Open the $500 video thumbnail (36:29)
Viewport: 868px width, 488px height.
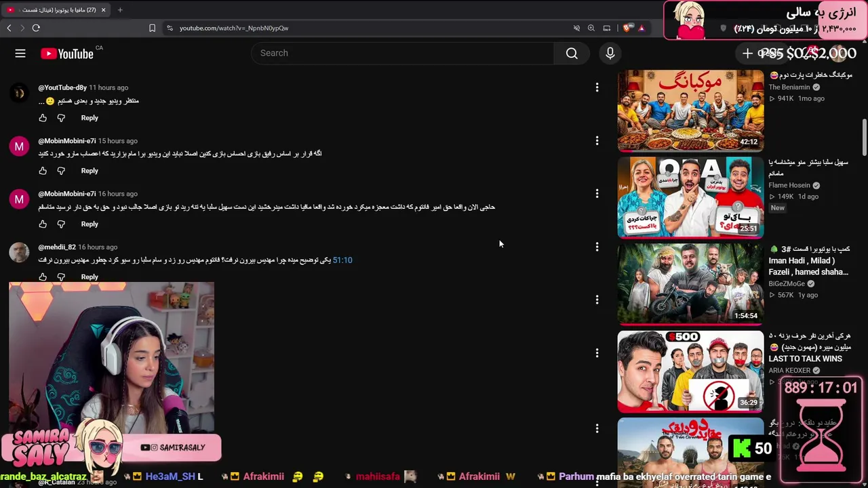(x=690, y=371)
